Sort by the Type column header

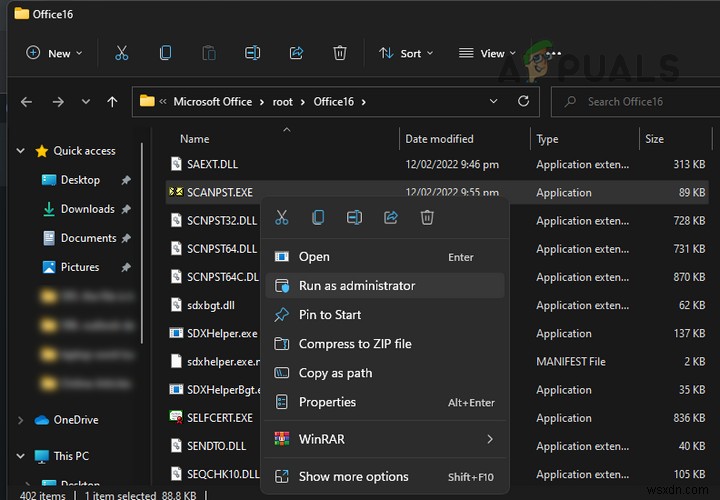click(x=547, y=139)
